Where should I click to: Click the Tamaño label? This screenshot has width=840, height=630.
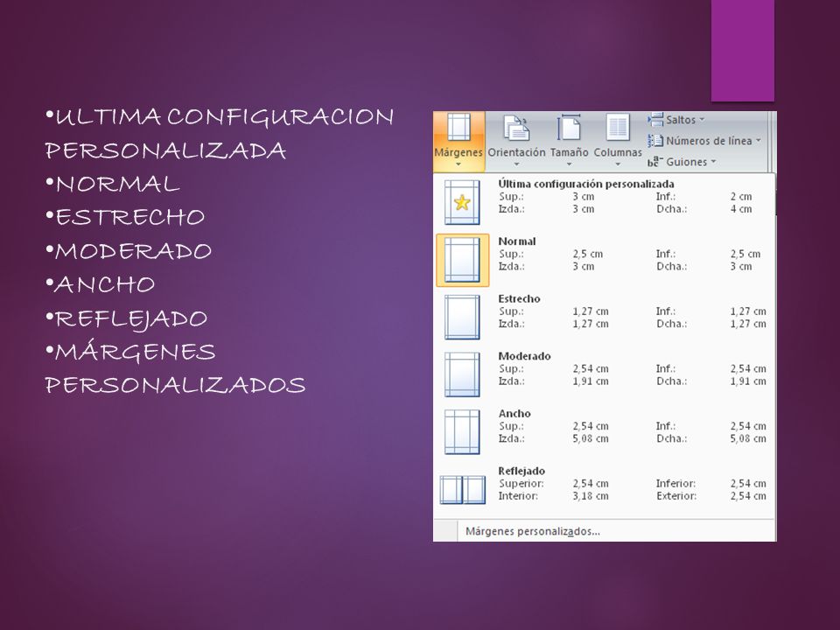tap(569, 152)
